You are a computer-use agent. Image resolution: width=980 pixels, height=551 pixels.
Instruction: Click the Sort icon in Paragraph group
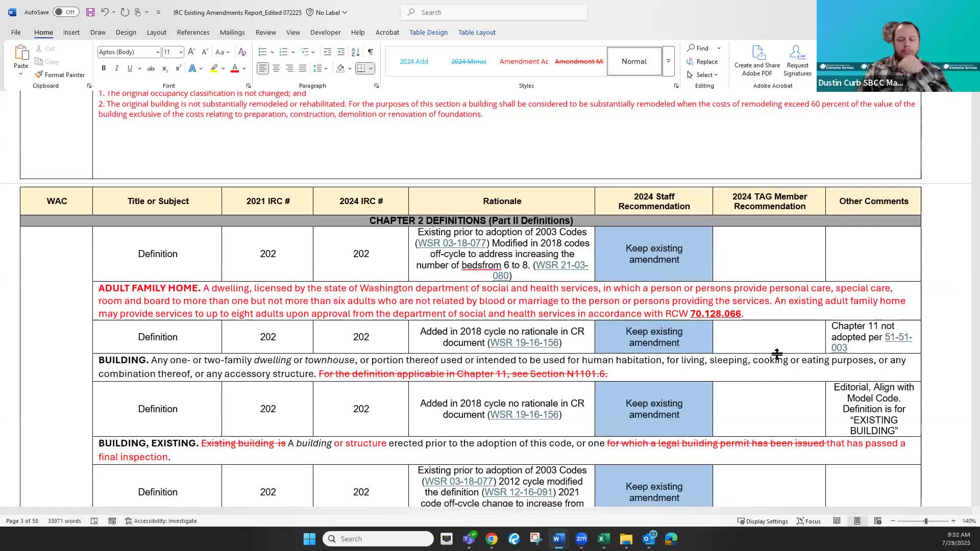[356, 52]
